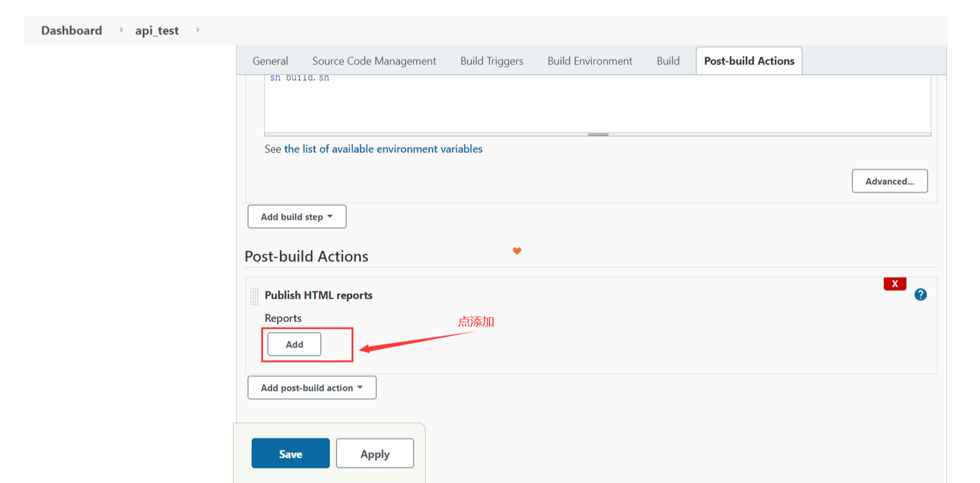This screenshot has height=483, width=980.
Task: Open the available environment variables link
Action: point(383,149)
